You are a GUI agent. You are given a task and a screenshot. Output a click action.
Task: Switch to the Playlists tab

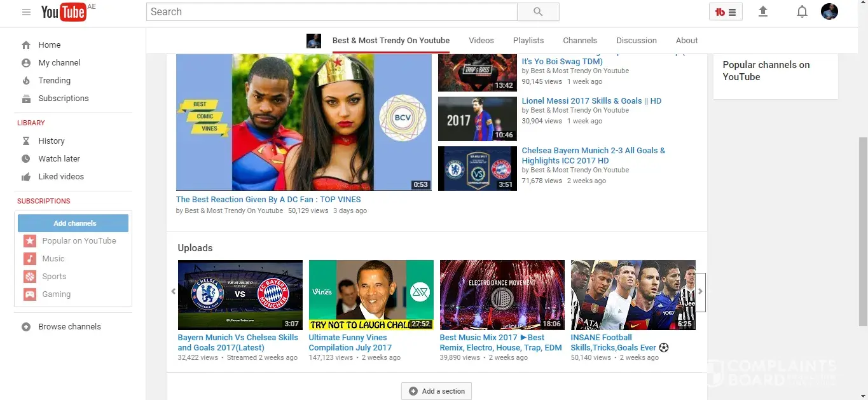pyautogui.click(x=528, y=40)
